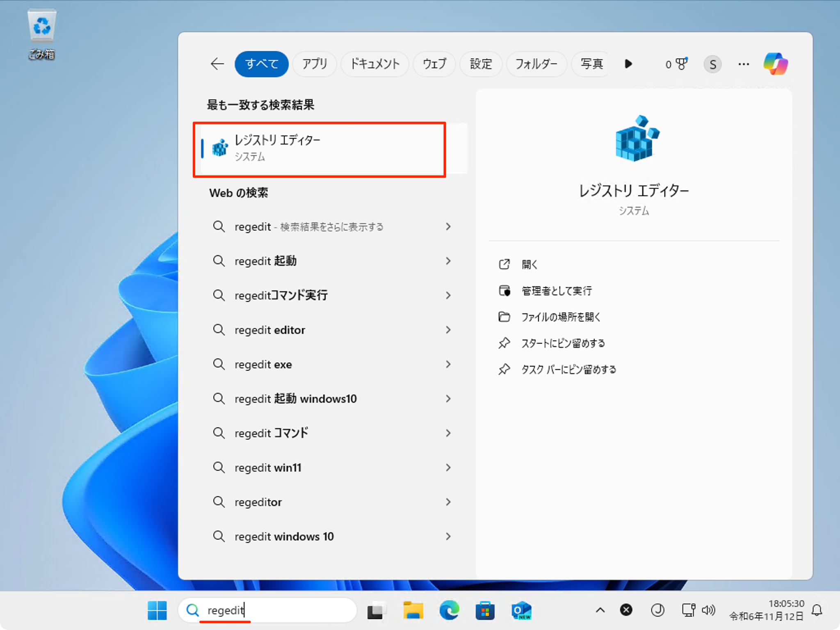Click the Copilot icon in the search panel
Viewport: 840px width, 630px height.
coord(775,64)
